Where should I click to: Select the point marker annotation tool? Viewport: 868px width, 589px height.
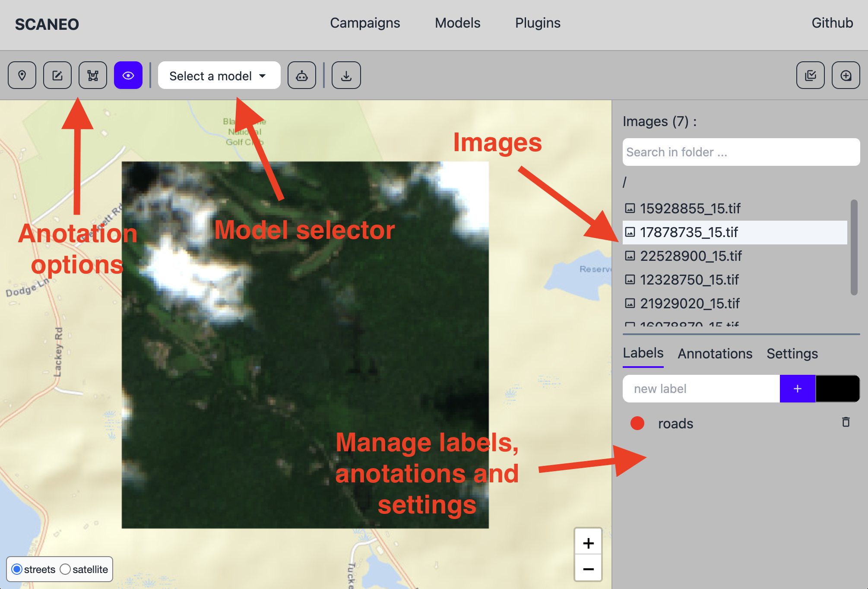pos(22,76)
